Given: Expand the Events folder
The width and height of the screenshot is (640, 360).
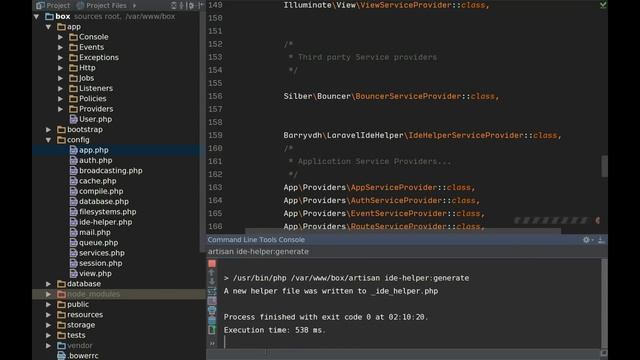Looking at the screenshot, I should 60,47.
